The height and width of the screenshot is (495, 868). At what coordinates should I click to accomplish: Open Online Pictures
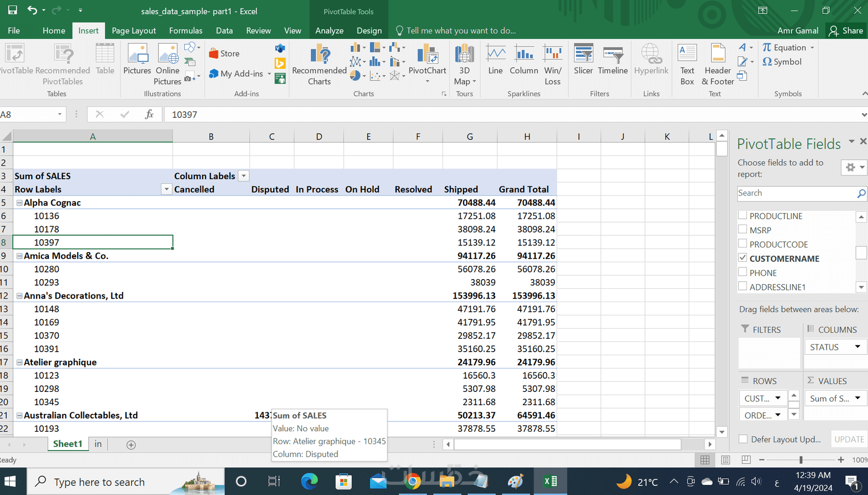click(167, 64)
